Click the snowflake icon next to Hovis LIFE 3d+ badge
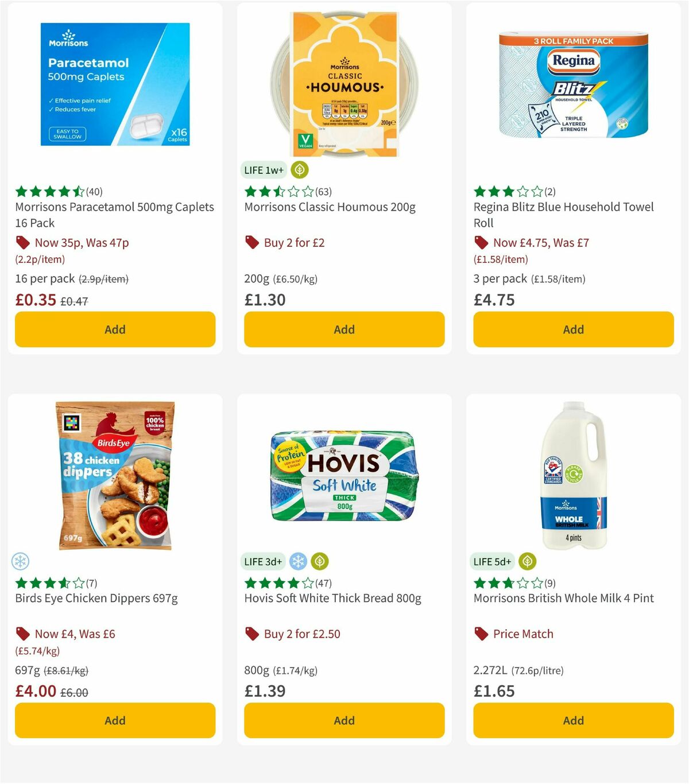 click(298, 561)
